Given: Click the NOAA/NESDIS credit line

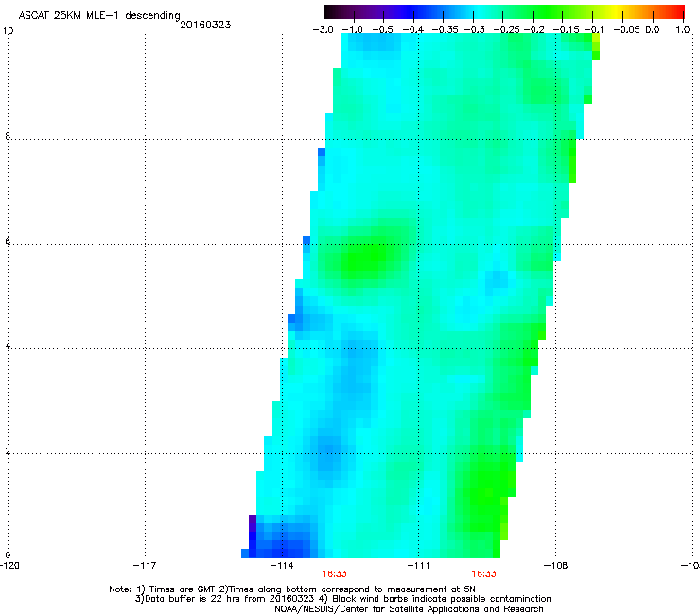Looking at the screenshot, I should (x=409, y=609).
